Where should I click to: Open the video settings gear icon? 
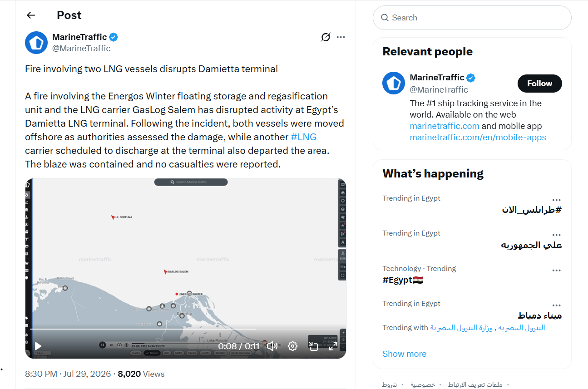[292, 346]
